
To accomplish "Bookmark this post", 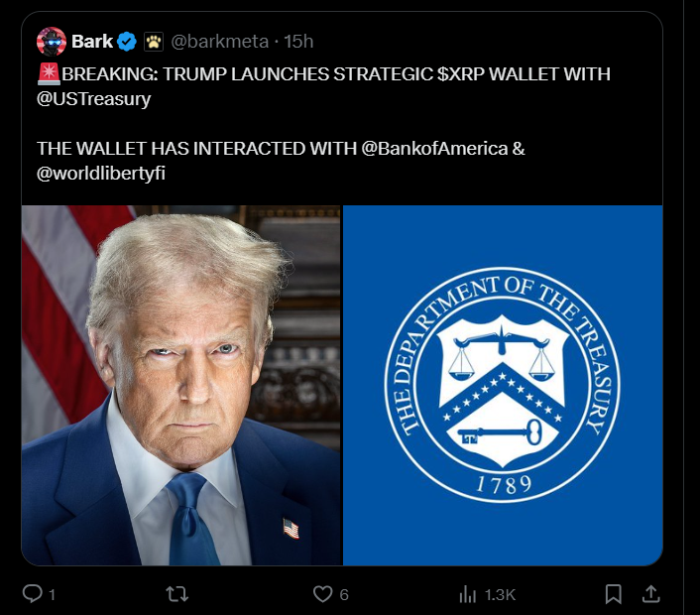I will [x=614, y=594].
